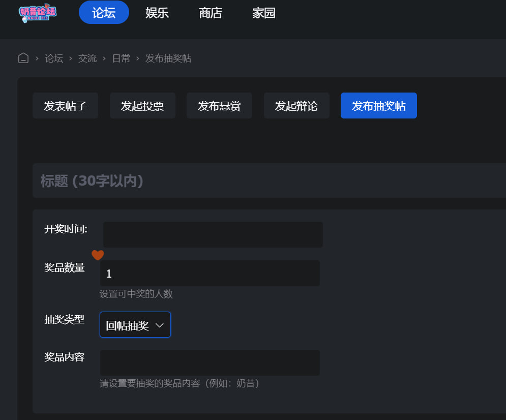
Task: Switch to the 论坛 navigation tab
Action: [x=104, y=13]
